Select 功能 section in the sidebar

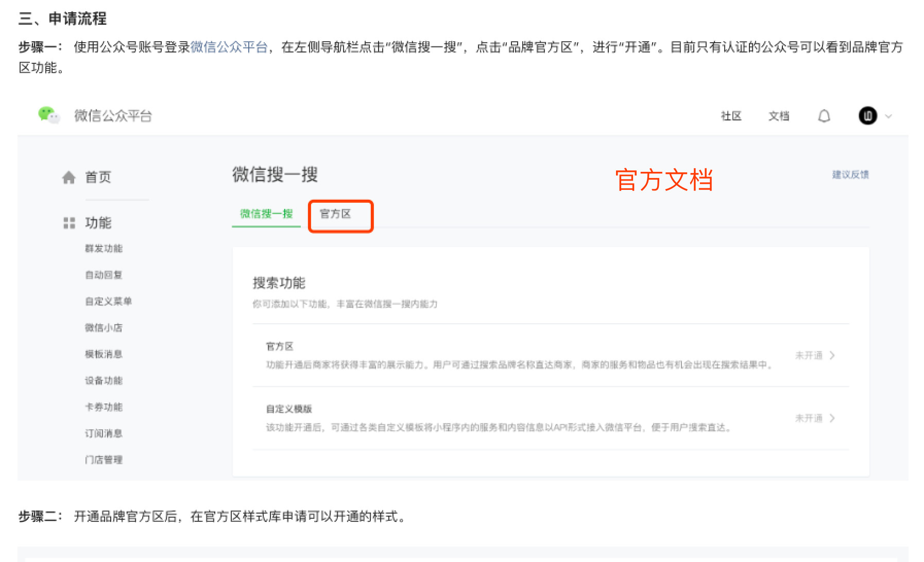pos(98,223)
